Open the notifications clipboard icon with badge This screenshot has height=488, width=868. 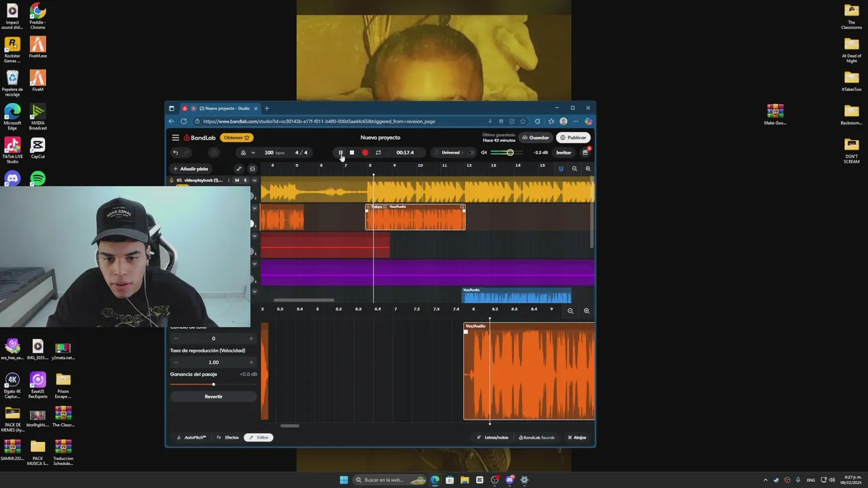point(585,152)
